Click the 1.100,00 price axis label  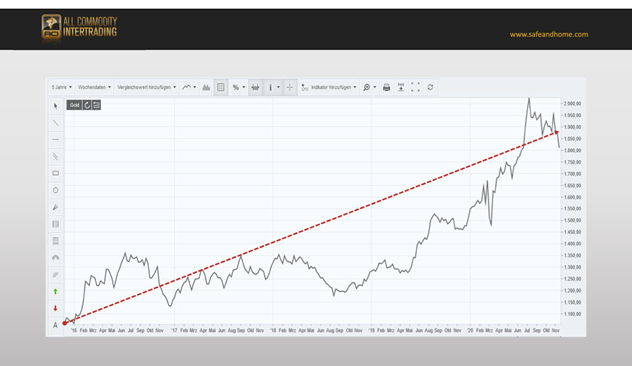[x=572, y=314]
